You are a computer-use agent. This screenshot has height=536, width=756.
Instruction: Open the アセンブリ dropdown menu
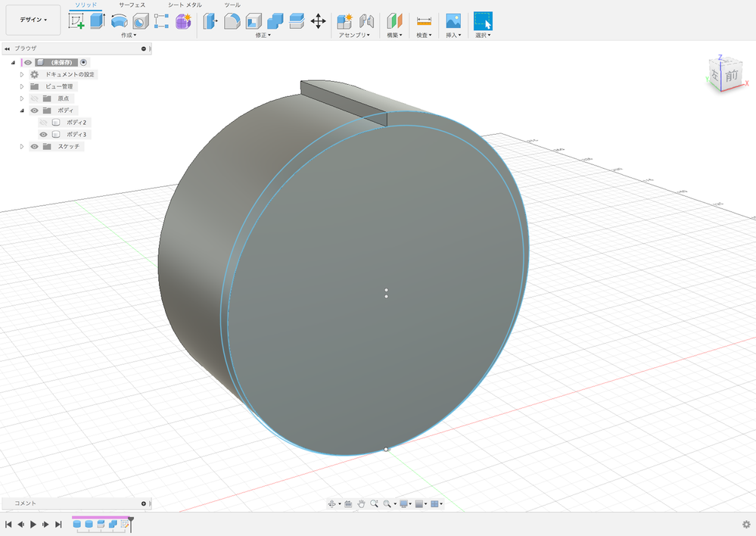pos(354,36)
